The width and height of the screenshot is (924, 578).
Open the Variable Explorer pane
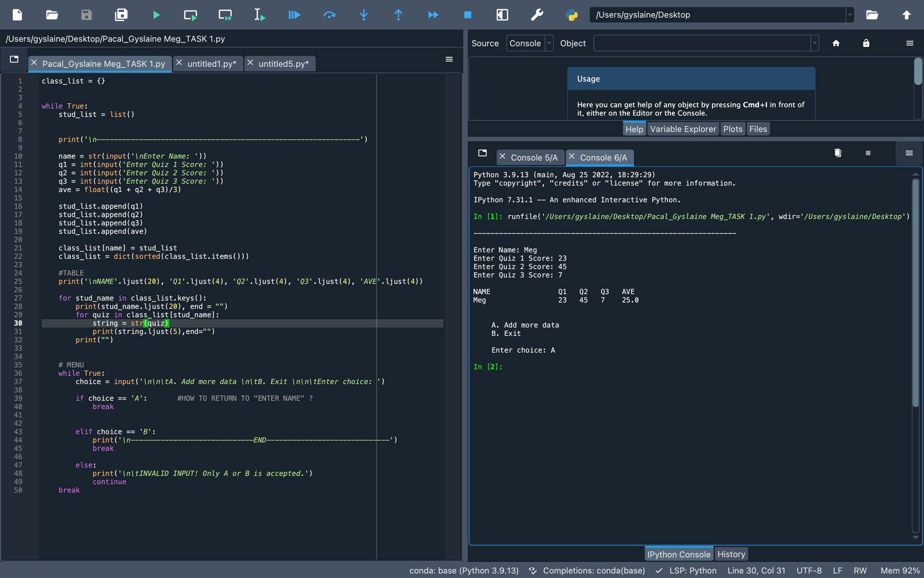[683, 129]
